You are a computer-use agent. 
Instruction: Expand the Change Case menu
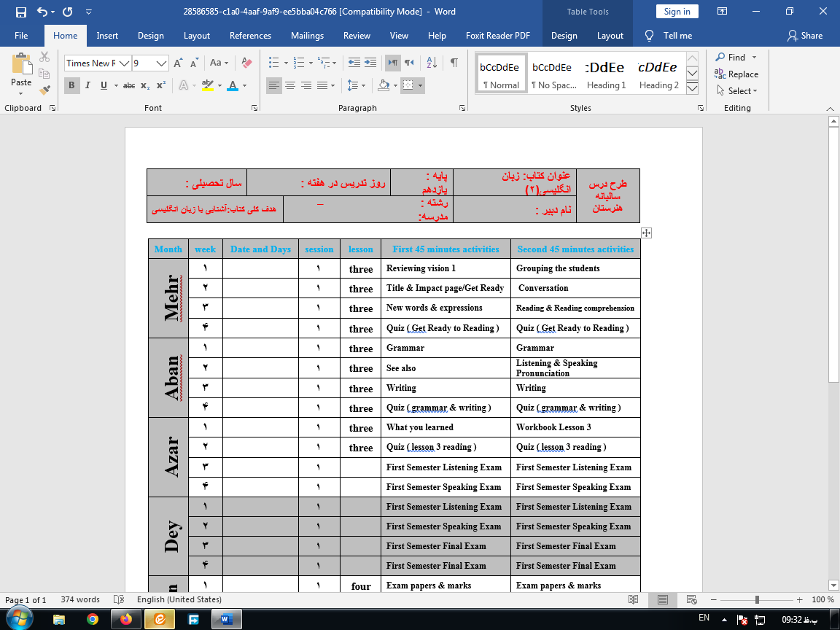click(219, 63)
